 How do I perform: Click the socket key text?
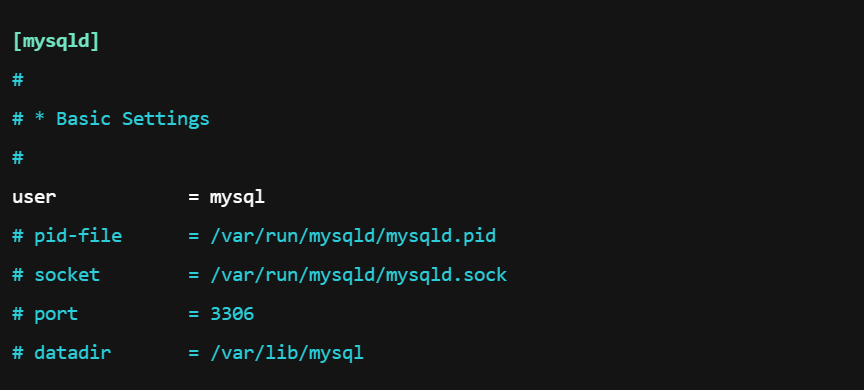pos(67,275)
